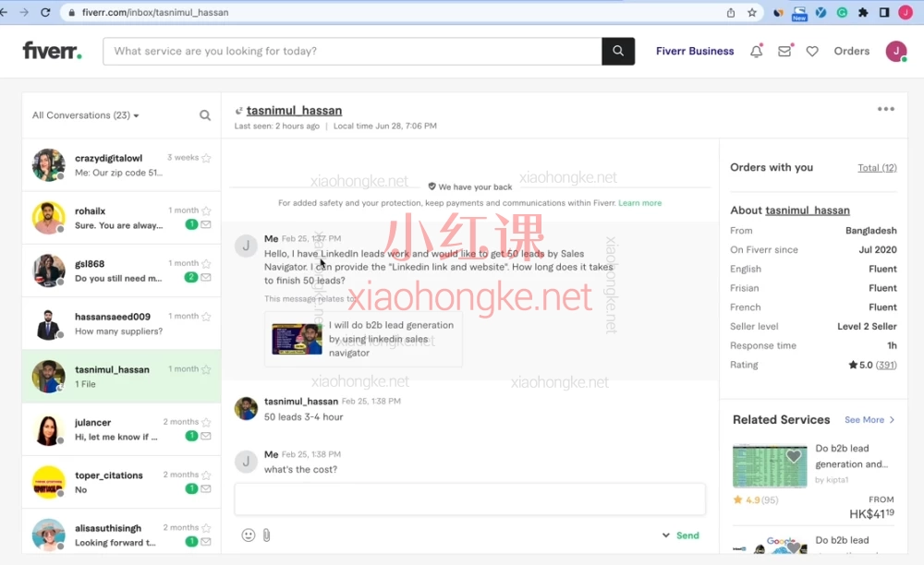This screenshot has height=565, width=924.
Task: Star the julancer conversation
Action: (x=206, y=422)
